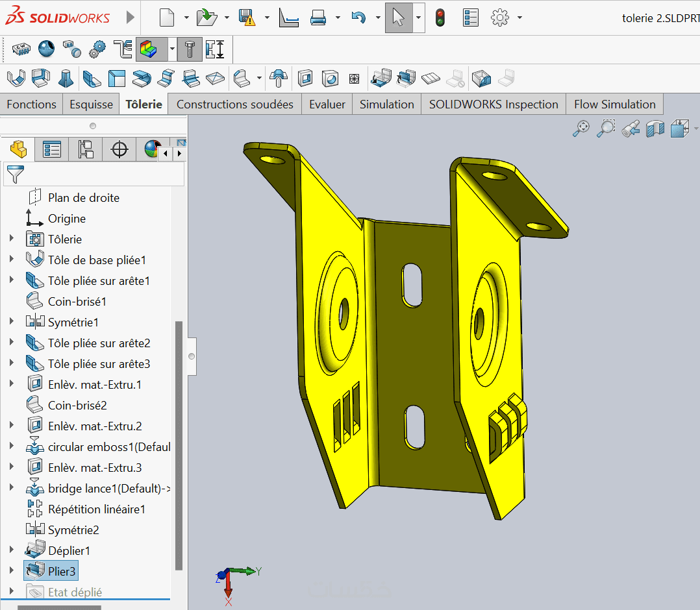Viewport: 700px width, 610px height.
Task: Toggle the arrow Select tool
Action: coord(398,18)
